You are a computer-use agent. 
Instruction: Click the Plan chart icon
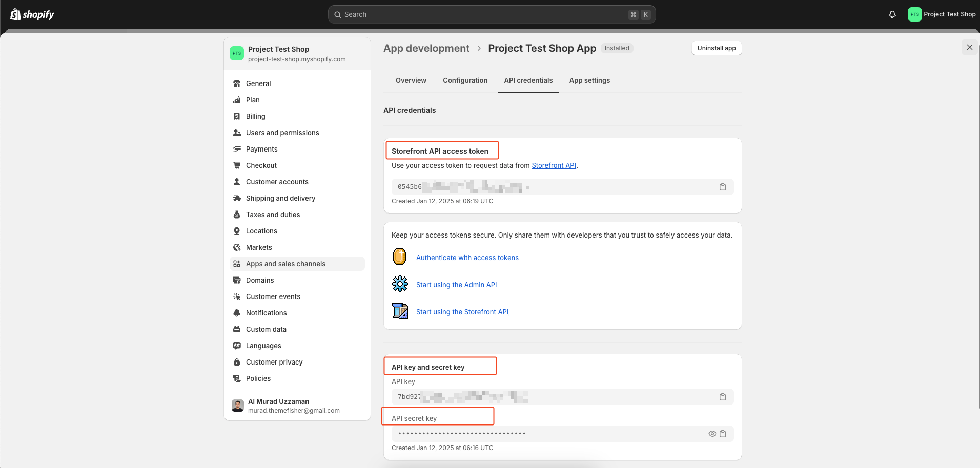tap(237, 100)
